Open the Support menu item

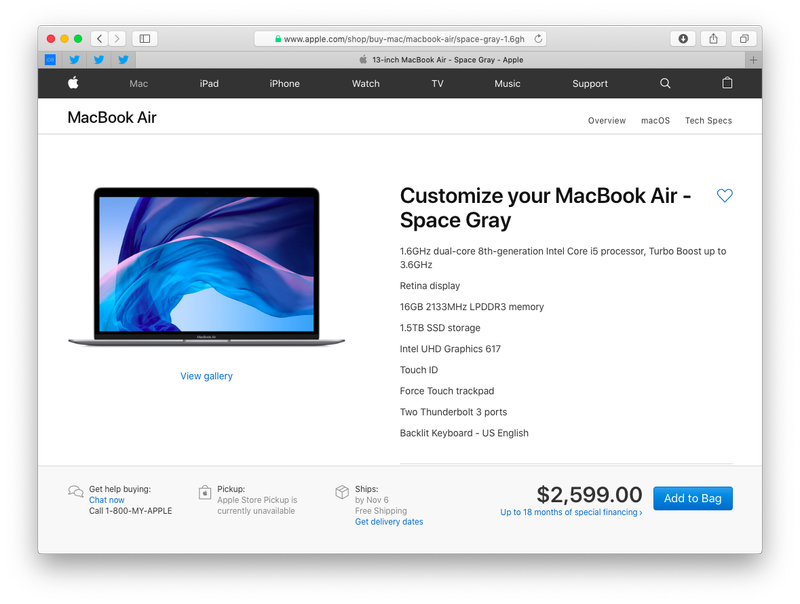(590, 84)
